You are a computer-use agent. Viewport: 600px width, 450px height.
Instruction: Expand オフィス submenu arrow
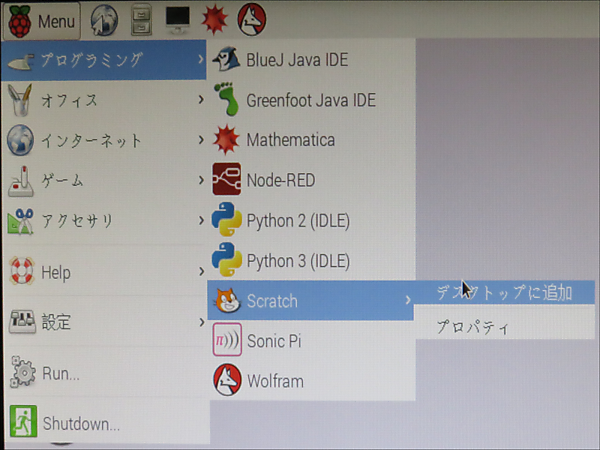(201, 100)
